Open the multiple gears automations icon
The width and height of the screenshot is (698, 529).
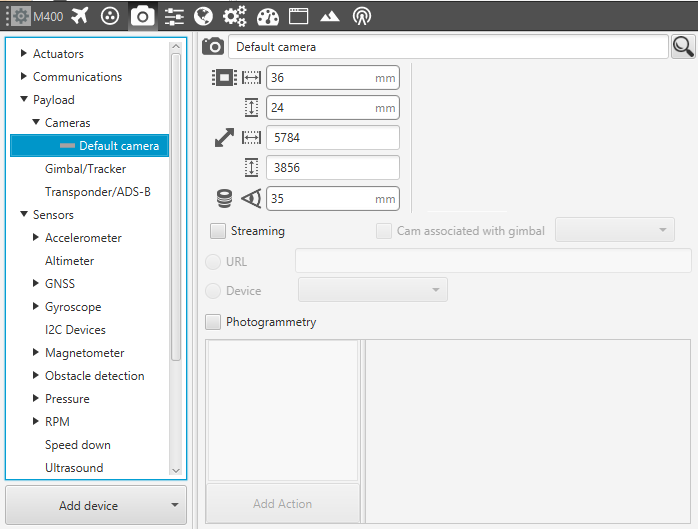(235, 16)
